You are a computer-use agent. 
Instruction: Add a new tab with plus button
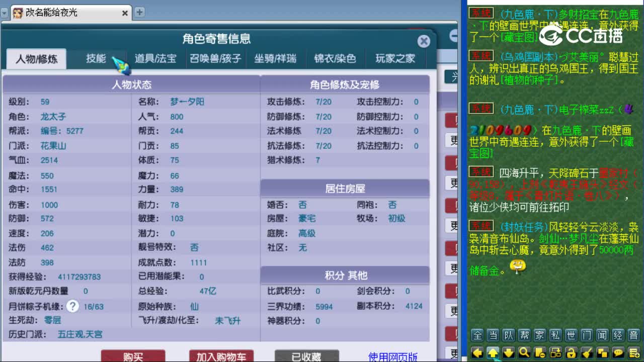coord(140,12)
